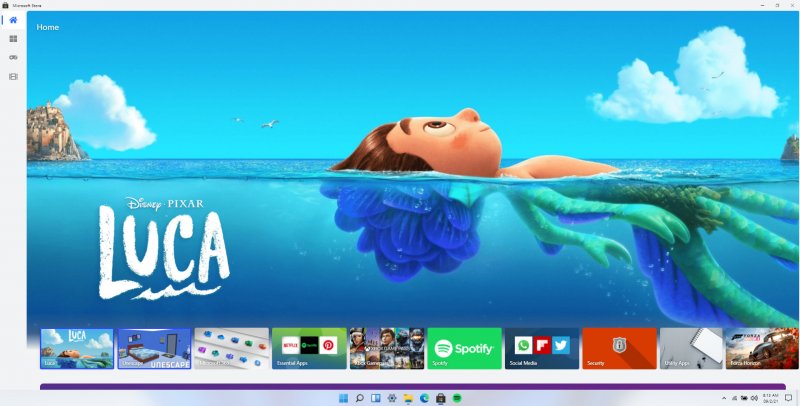Image resolution: width=800 pixels, height=406 pixels.
Task: Open the Gaming section in the sidebar
Action: point(13,58)
